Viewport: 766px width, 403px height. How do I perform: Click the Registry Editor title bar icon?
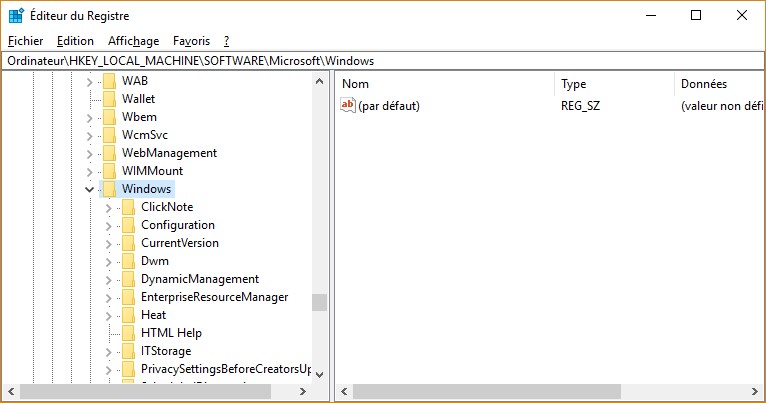coord(16,16)
